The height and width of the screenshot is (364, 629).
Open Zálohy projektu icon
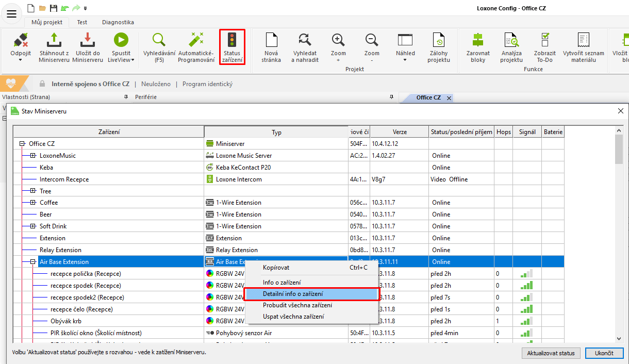pyautogui.click(x=438, y=40)
